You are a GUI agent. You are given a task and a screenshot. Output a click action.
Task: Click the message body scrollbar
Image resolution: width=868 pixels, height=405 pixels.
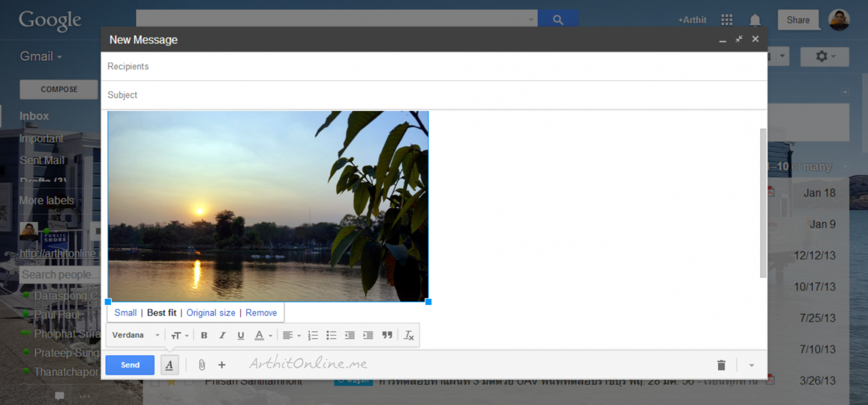(x=763, y=203)
